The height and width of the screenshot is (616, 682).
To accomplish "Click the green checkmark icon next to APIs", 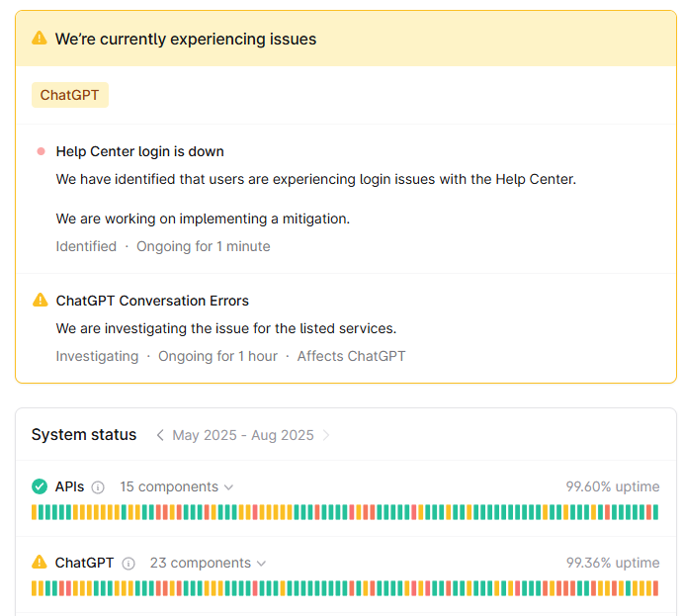I will click(x=40, y=486).
